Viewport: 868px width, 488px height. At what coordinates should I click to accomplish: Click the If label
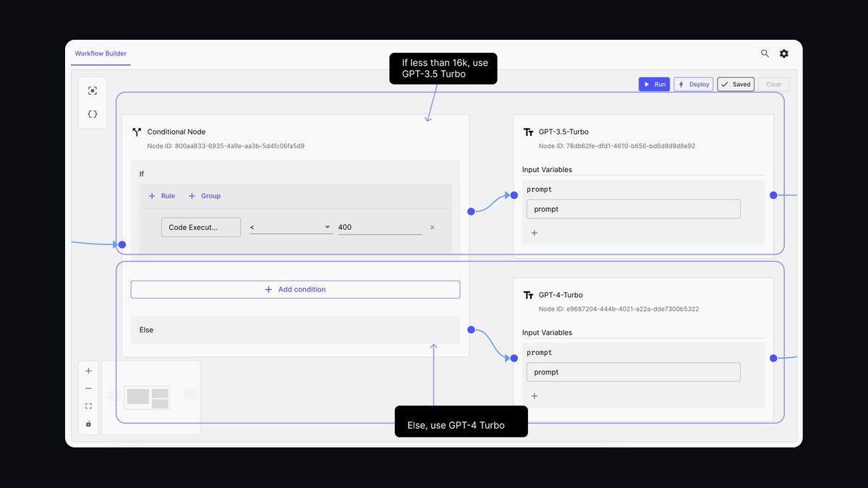(142, 174)
